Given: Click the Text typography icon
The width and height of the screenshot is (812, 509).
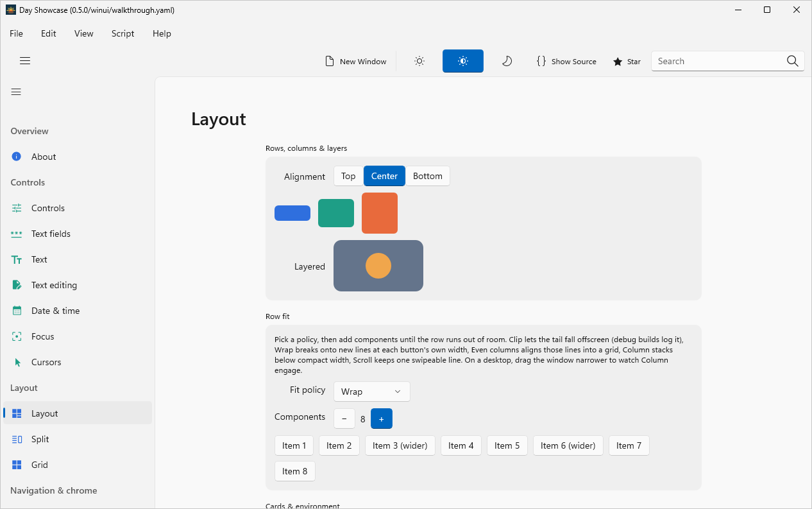Looking at the screenshot, I should (x=17, y=259).
